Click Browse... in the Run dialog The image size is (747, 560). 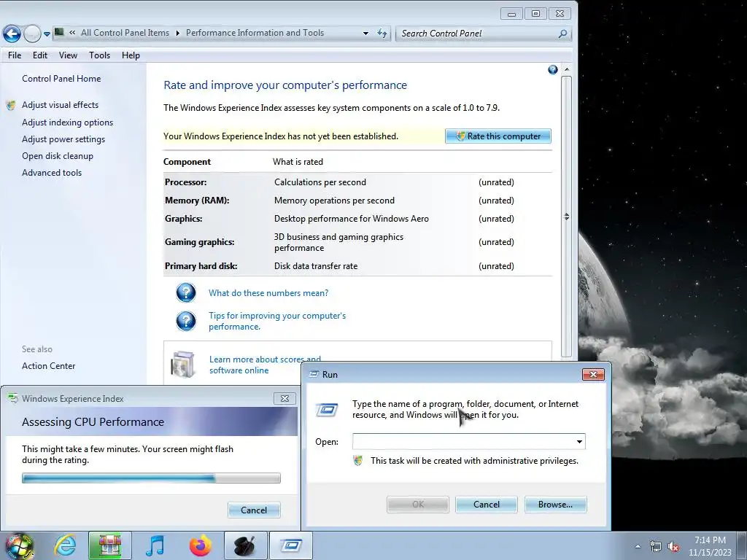[555, 505]
